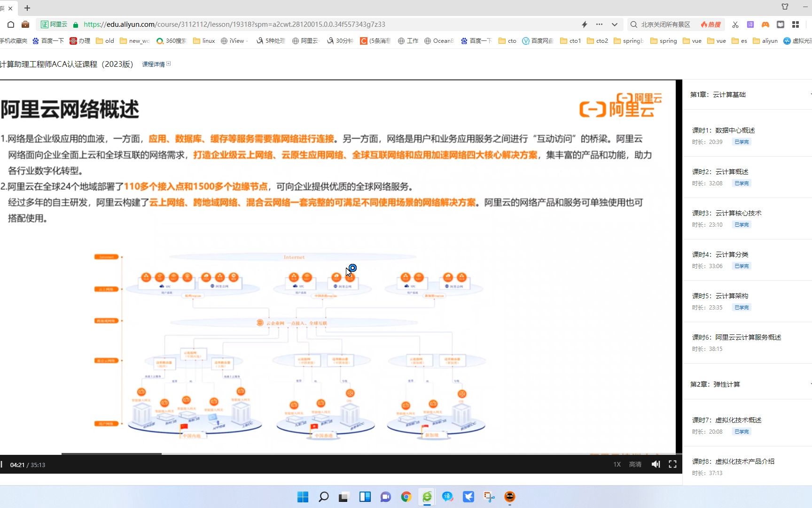Click the browser home icon
Viewport: 812px width, 508px height.
(x=11, y=24)
